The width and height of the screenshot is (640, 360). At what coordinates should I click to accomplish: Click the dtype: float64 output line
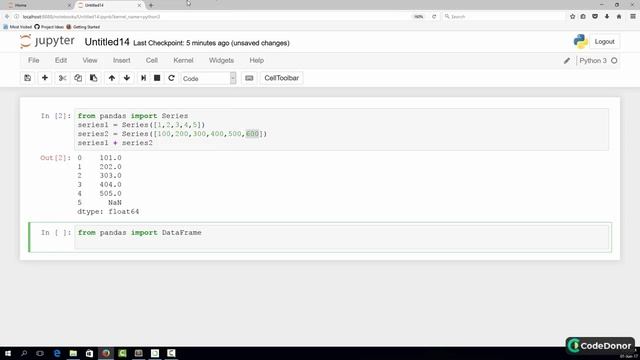108,211
